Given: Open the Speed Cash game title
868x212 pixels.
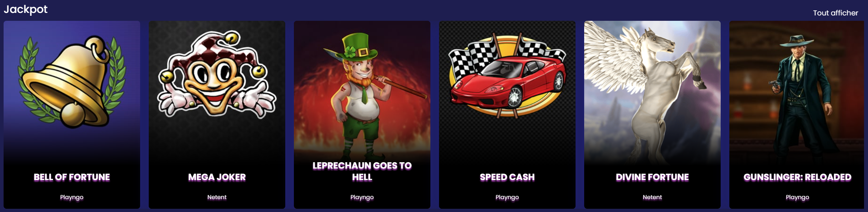Looking at the screenshot, I should [507, 177].
